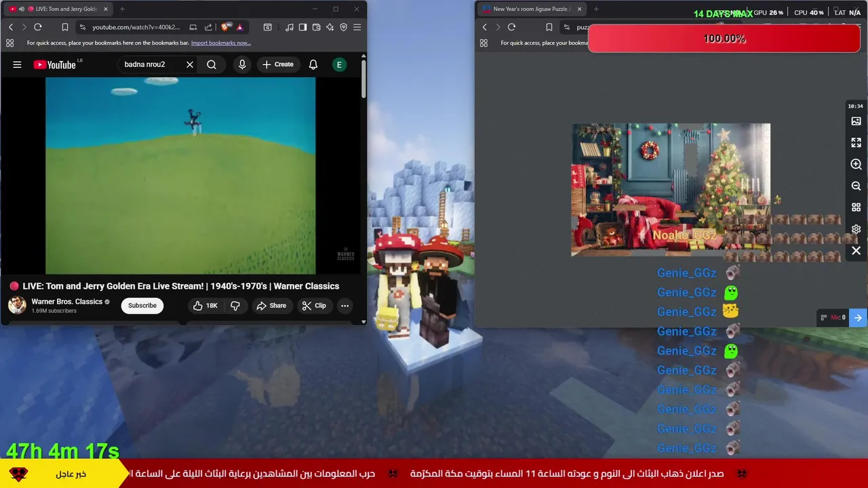Screen dimensions: 868x488
Task: Subscribe to Warner Bros. Classics
Action: 142,306
